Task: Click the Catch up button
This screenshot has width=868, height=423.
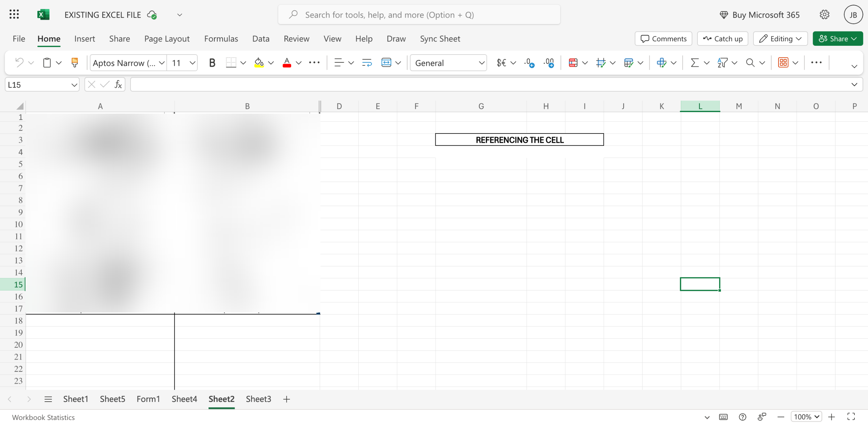Action: pos(723,39)
